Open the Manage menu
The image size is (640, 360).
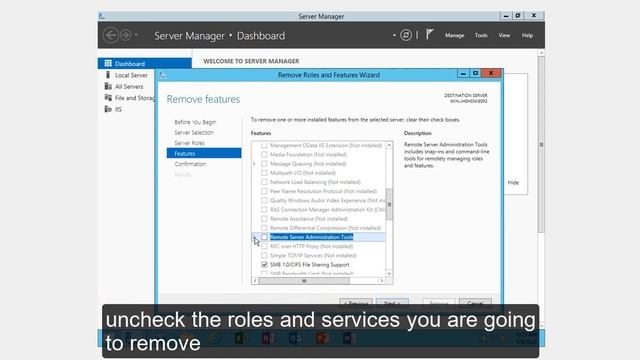coord(454,36)
